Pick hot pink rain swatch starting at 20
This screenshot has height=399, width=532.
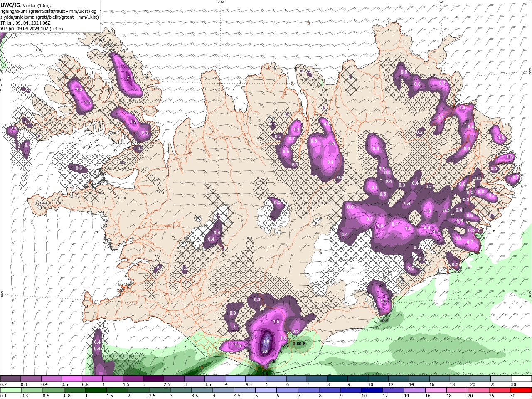point(478,390)
